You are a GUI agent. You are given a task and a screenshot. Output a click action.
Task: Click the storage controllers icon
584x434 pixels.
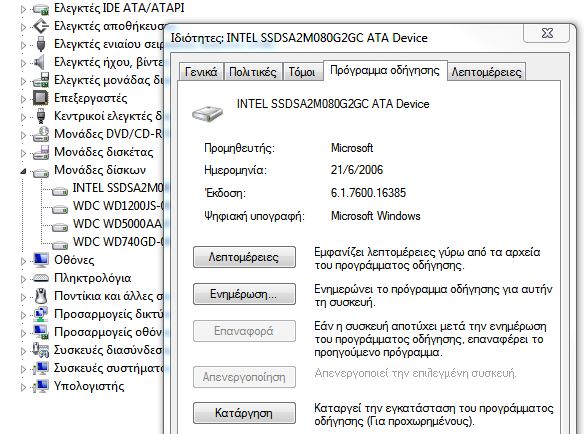tap(41, 26)
